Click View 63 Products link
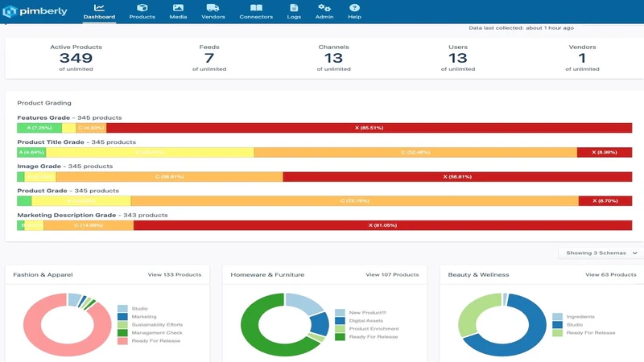The height and width of the screenshot is (362, 644). 611,274
